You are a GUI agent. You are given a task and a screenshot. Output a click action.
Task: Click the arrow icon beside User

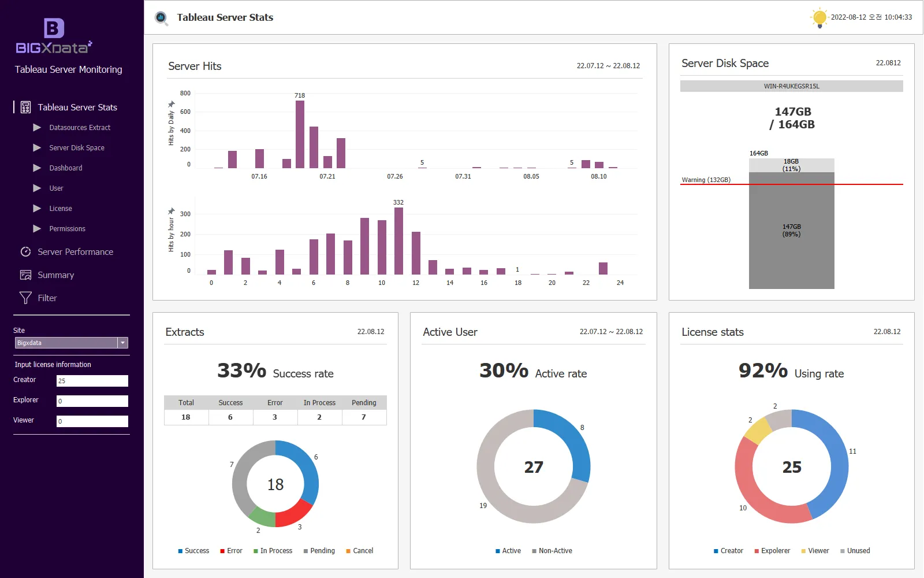coord(37,188)
